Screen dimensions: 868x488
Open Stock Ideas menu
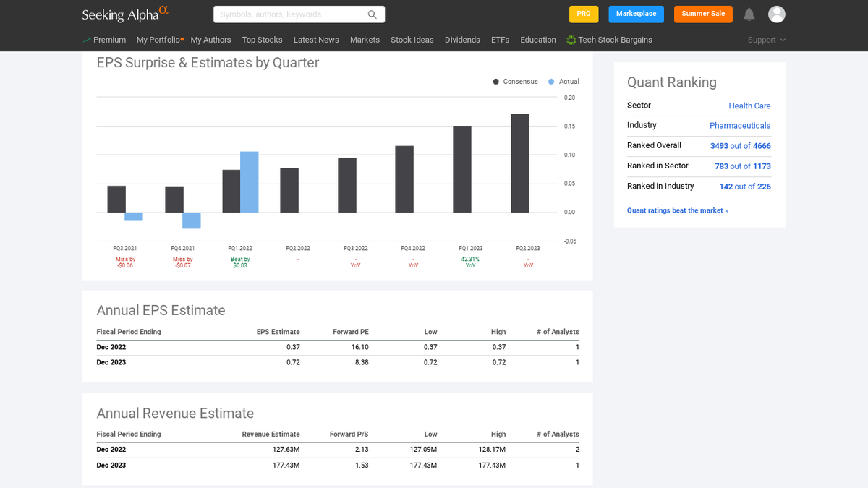412,40
